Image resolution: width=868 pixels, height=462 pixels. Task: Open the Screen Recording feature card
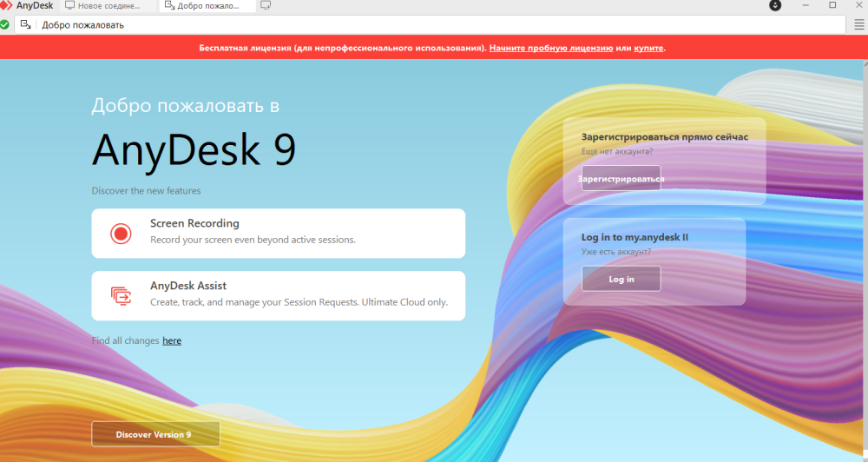pos(279,234)
